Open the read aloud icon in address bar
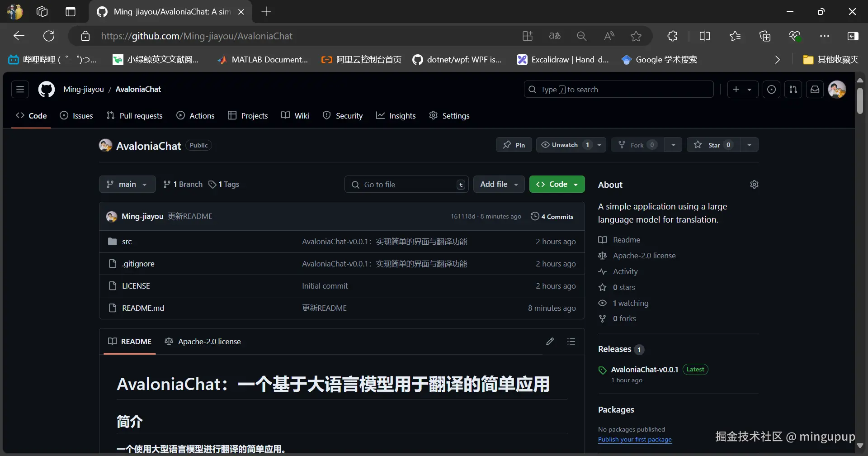The height and width of the screenshot is (456, 868). click(x=609, y=36)
